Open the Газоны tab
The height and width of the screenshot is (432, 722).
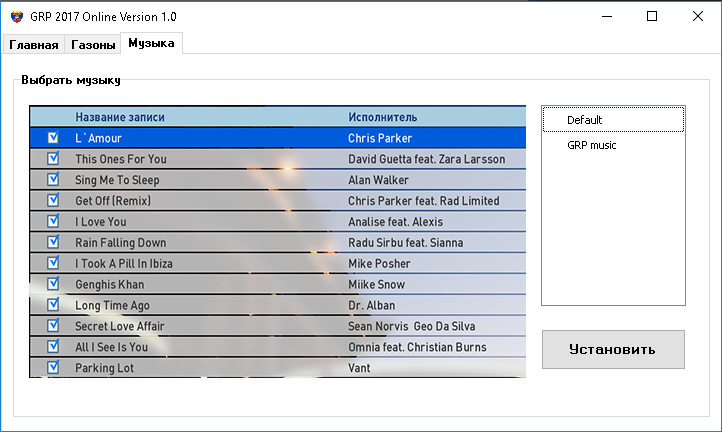coord(93,45)
